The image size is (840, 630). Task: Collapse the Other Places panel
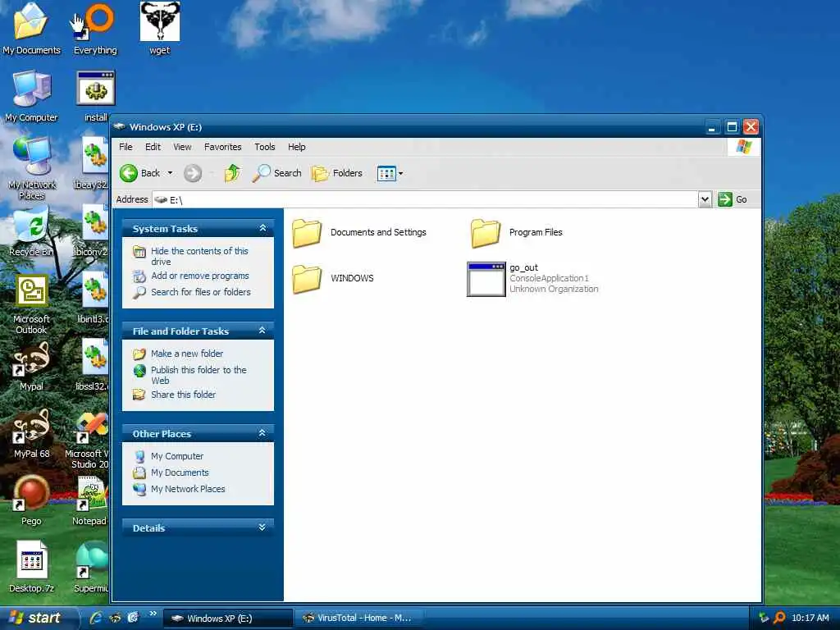(x=262, y=433)
